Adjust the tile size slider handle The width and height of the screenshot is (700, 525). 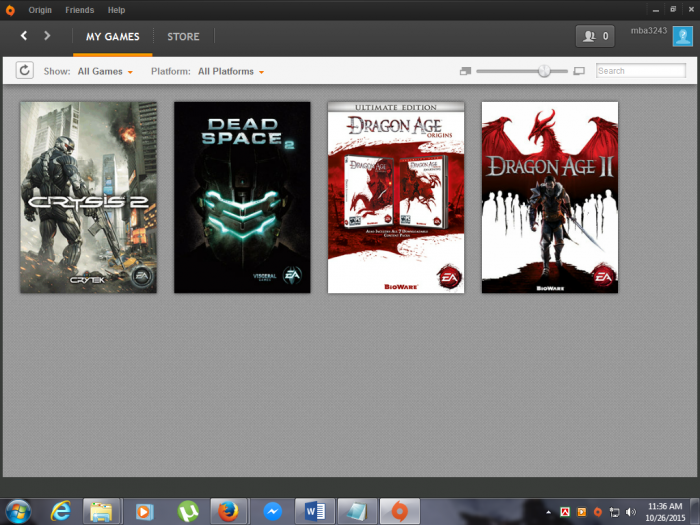[x=544, y=71]
